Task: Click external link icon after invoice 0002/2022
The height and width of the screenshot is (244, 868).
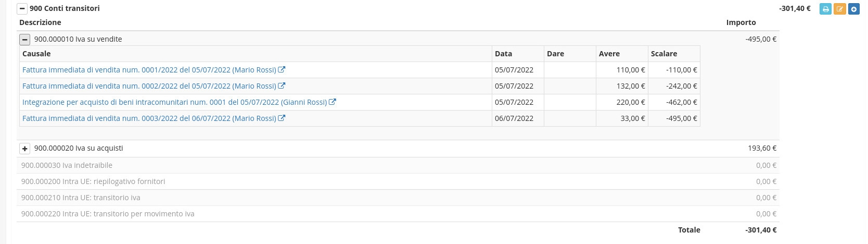Action: [x=282, y=86]
